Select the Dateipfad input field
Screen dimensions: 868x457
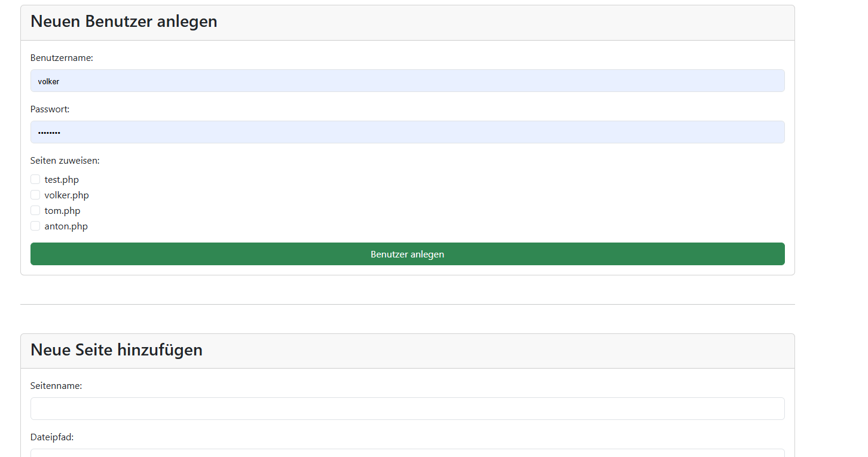(407, 453)
